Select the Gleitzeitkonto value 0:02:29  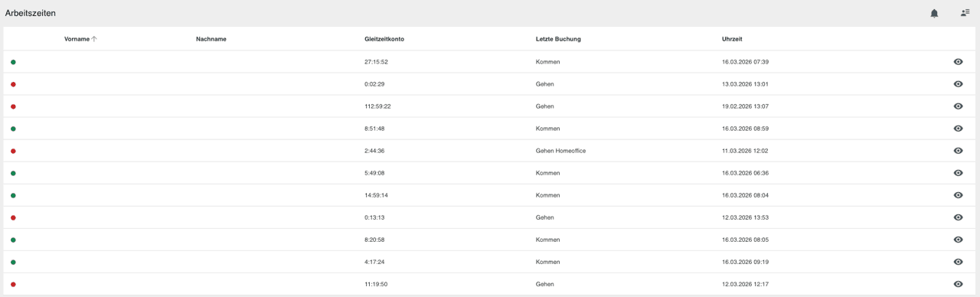coord(374,84)
